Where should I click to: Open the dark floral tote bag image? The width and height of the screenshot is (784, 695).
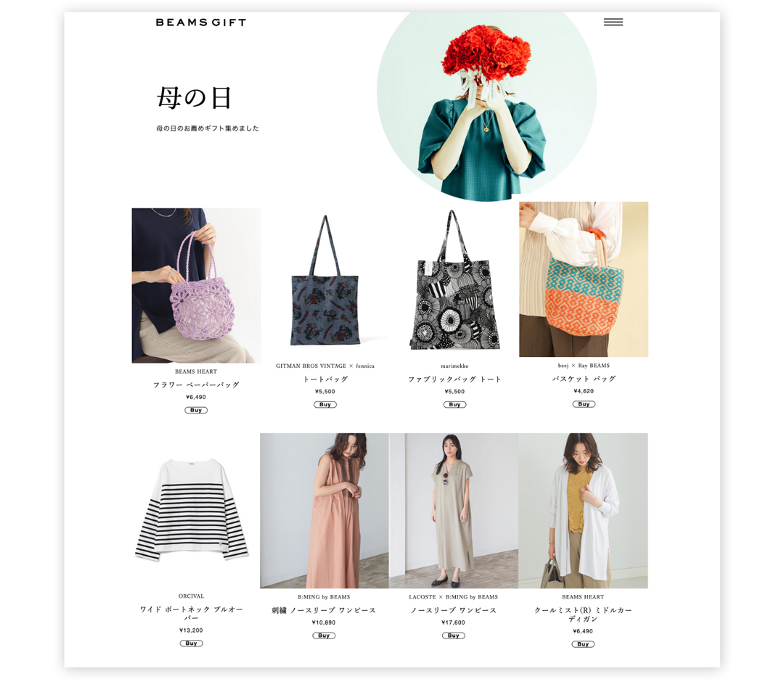click(x=325, y=280)
